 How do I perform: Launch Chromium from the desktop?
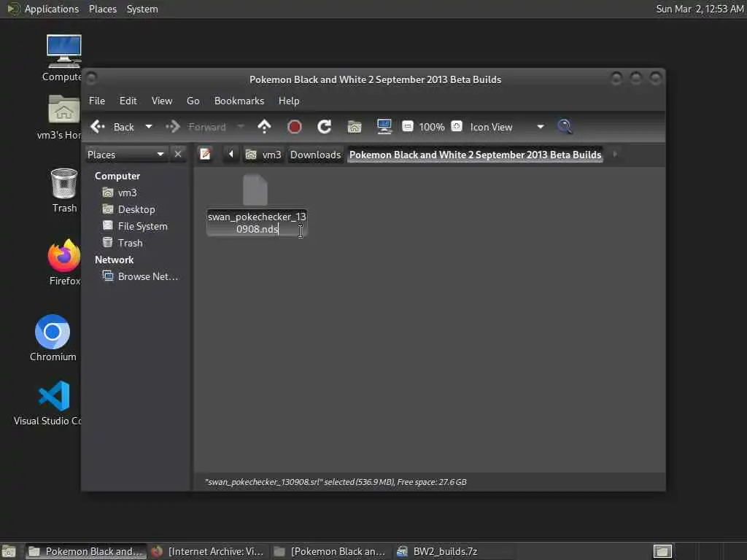pos(53,338)
